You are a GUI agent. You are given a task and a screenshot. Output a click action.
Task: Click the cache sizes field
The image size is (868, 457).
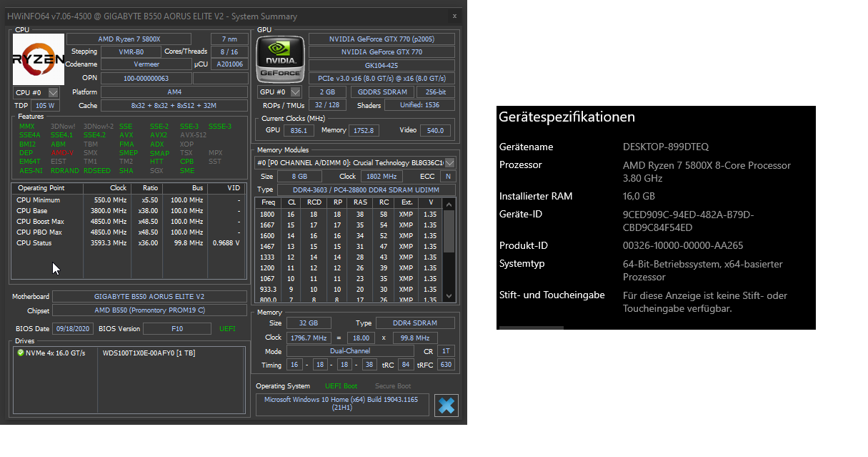coord(174,106)
